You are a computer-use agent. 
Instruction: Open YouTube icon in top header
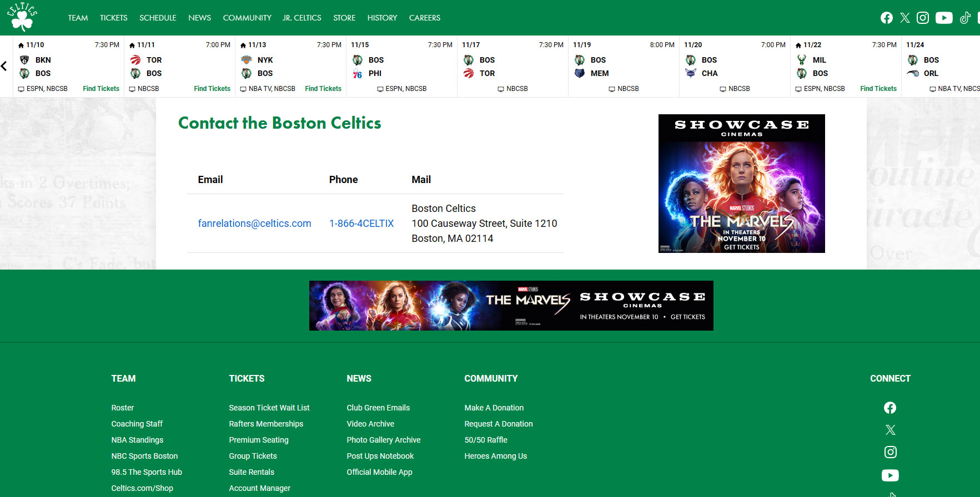click(x=944, y=18)
